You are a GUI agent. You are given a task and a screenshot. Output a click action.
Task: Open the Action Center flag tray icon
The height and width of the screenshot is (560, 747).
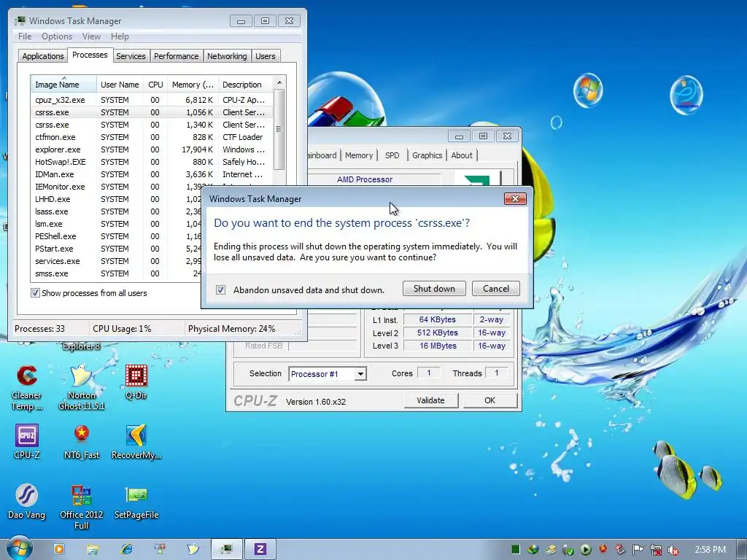pos(638,550)
